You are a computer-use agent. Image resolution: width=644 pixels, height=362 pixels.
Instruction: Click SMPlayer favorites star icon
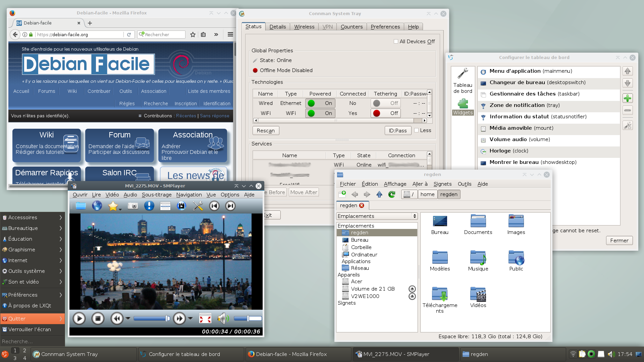[113, 206]
